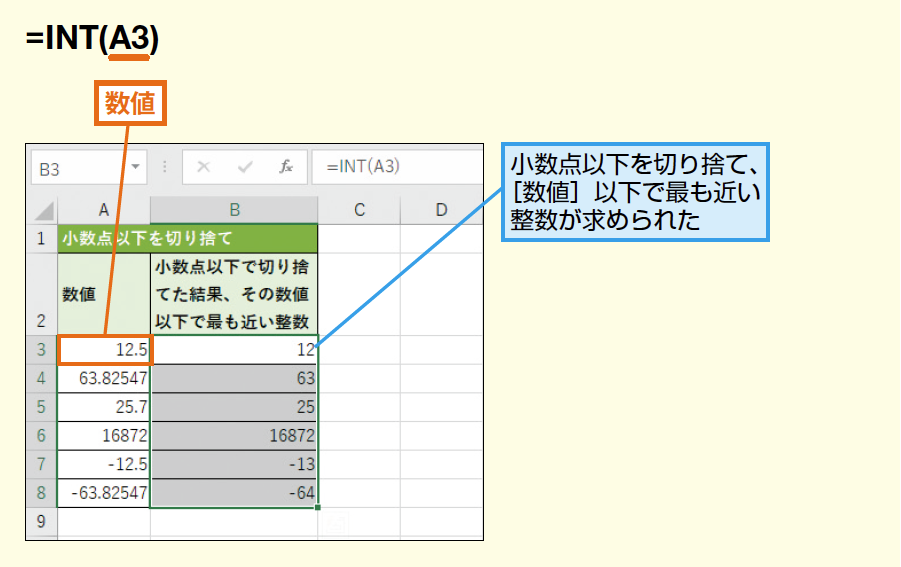901x567 pixels.
Task: Click the blue callout about 小数点以下を切り捨て
Action: click(x=637, y=192)
